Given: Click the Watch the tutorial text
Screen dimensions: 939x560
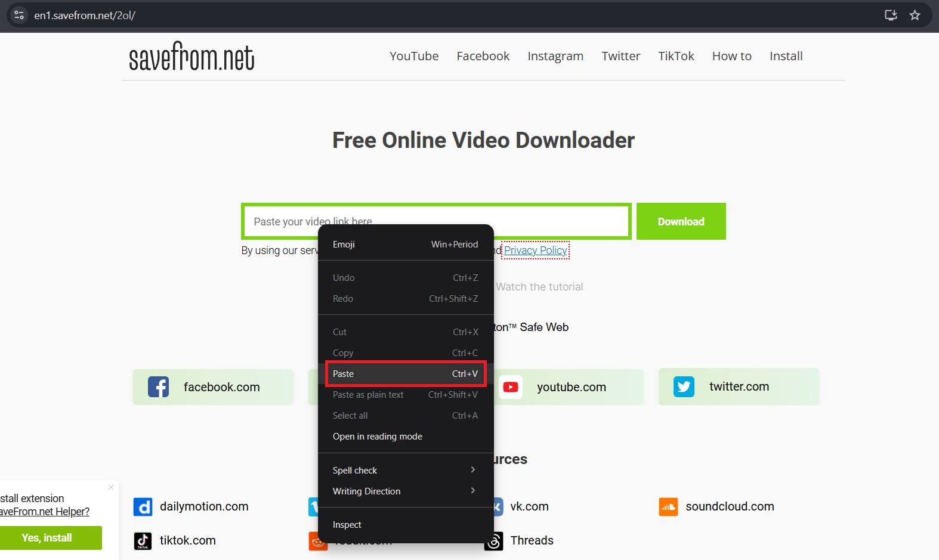Looking at the screenshot, I should coord(539,287).
